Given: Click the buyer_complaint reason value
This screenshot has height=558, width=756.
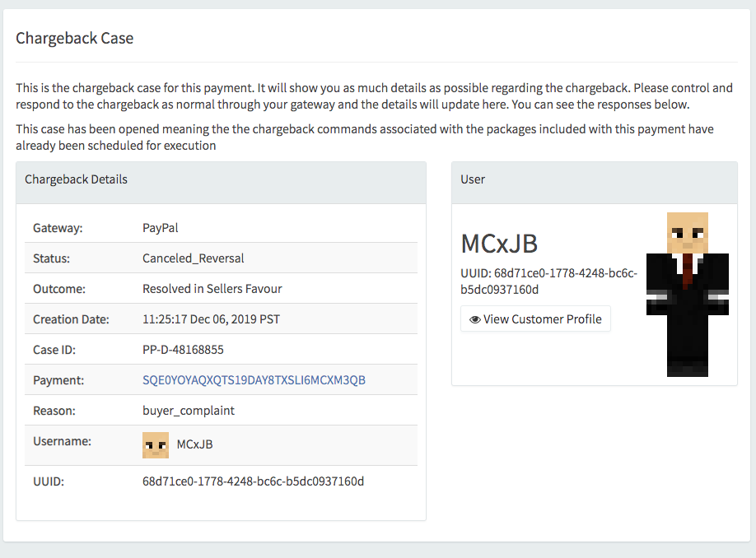Looking at the screenshot, I should pos(189,411).
